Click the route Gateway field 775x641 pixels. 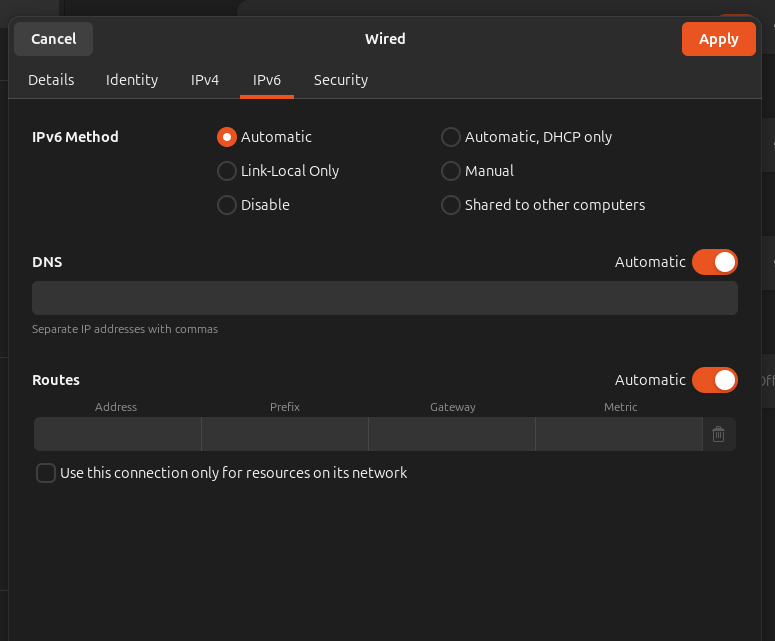(x=452, y=434)
